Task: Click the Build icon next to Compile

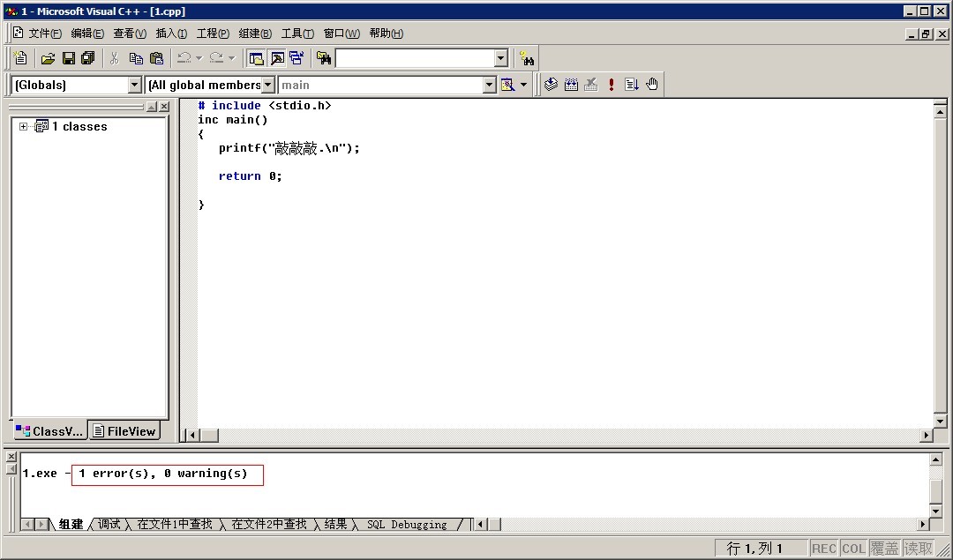Action: tap(571, 85)
